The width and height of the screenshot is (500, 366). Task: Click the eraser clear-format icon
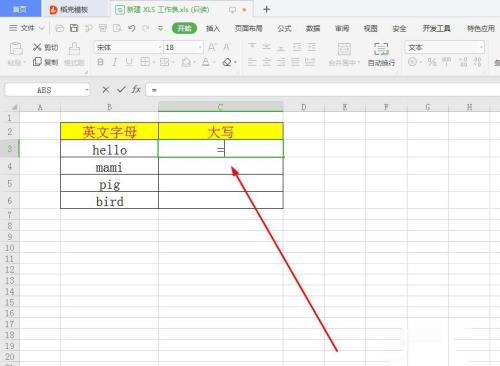pos(227,62)
